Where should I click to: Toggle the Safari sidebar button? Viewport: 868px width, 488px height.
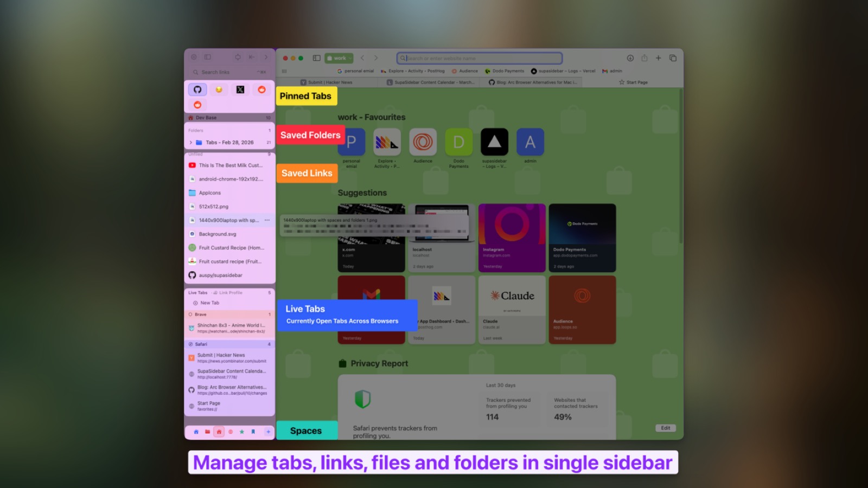tap(316, 58)
